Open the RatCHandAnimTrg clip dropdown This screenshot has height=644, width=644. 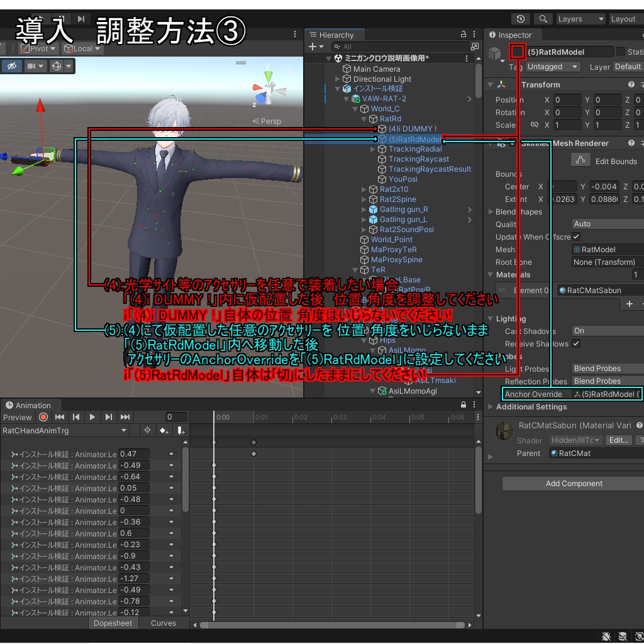pyautogui.click(x=64, y=430)
